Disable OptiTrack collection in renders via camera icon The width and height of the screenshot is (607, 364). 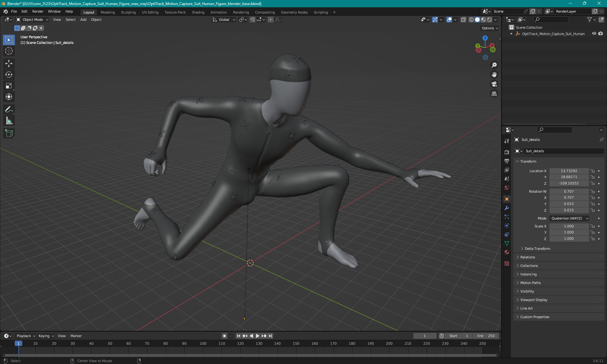point(601,33)
